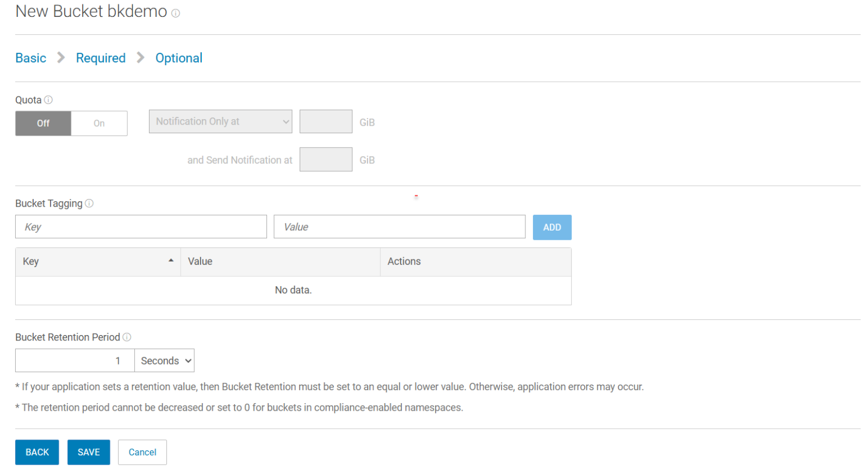This screenshot has width=868, height=470.
Task: Click the BACK button
Action: tap(37, 452)
